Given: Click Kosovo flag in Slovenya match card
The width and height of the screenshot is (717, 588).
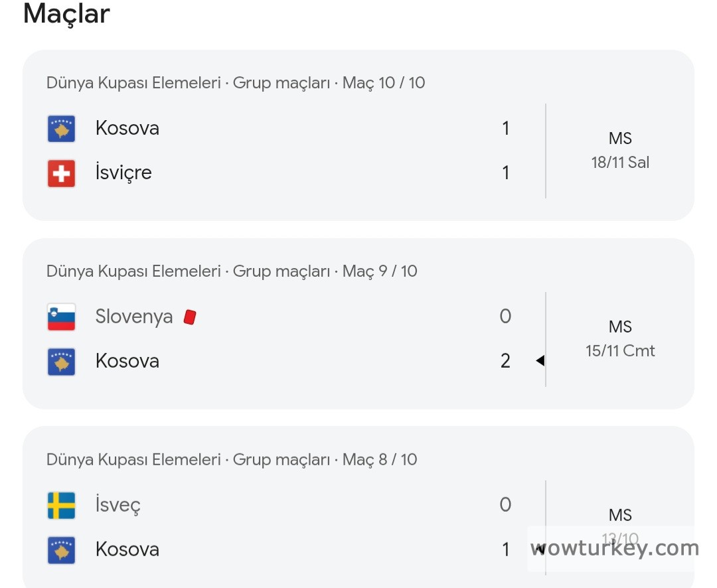Looking at the screenshot, I should click(x=61, y=362).
